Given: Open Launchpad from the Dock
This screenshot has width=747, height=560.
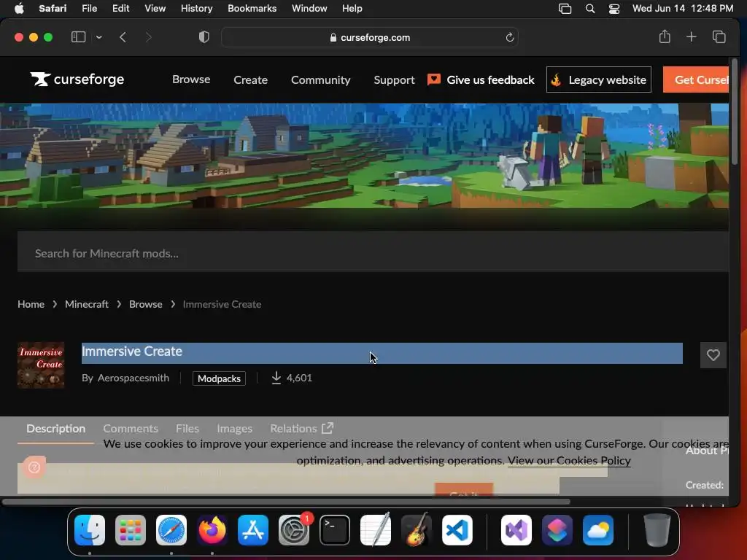Looking at the screenshot, I should point(131,530).
